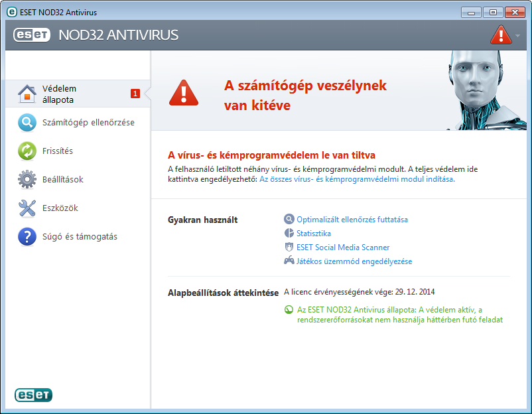Click the ESET app icon in title bar
The image size is (532, 414).
click(x=11, y=12)
